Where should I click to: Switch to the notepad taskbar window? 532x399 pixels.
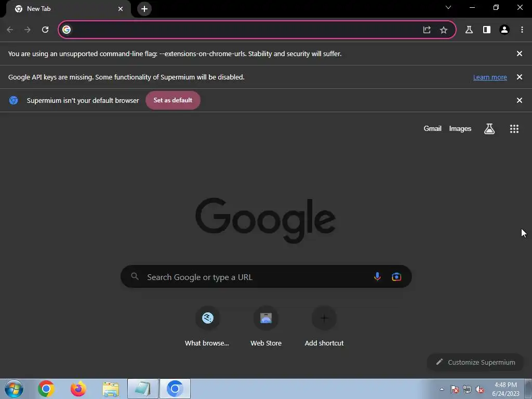pos(143,389)
